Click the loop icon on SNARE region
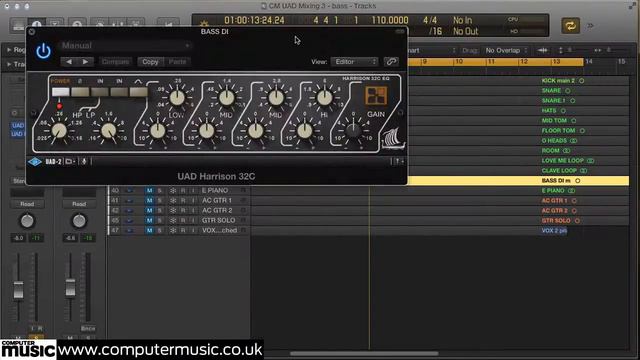Viewport: 640px width, 360px height. click(x=568, y=91)
